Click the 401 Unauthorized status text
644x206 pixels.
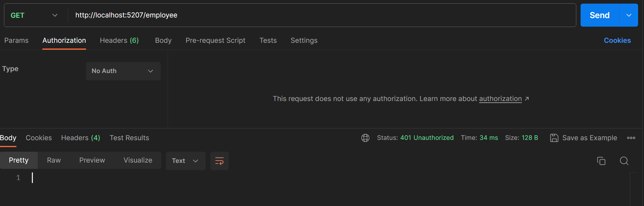(427, 138)
